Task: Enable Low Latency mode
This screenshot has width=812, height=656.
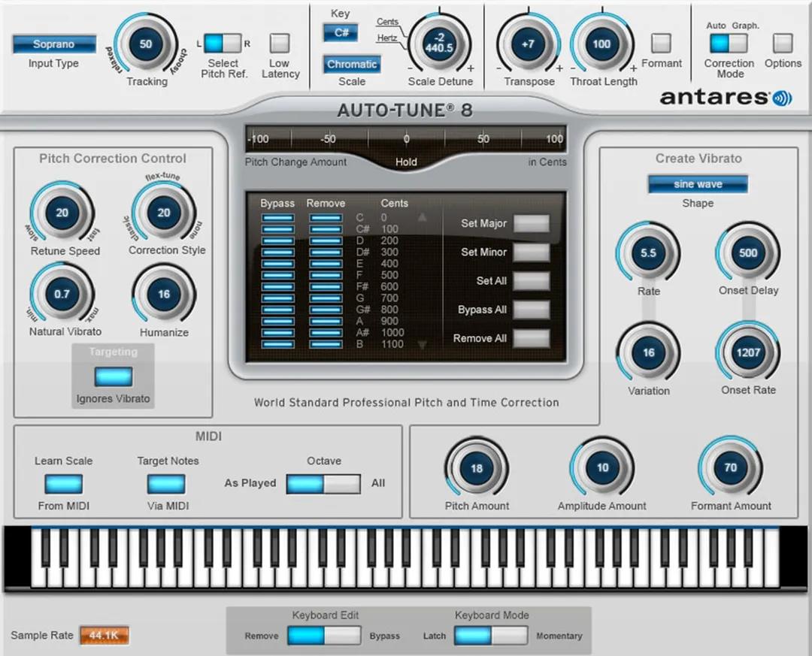Action: pyautogui.click(x=280, y=44)
